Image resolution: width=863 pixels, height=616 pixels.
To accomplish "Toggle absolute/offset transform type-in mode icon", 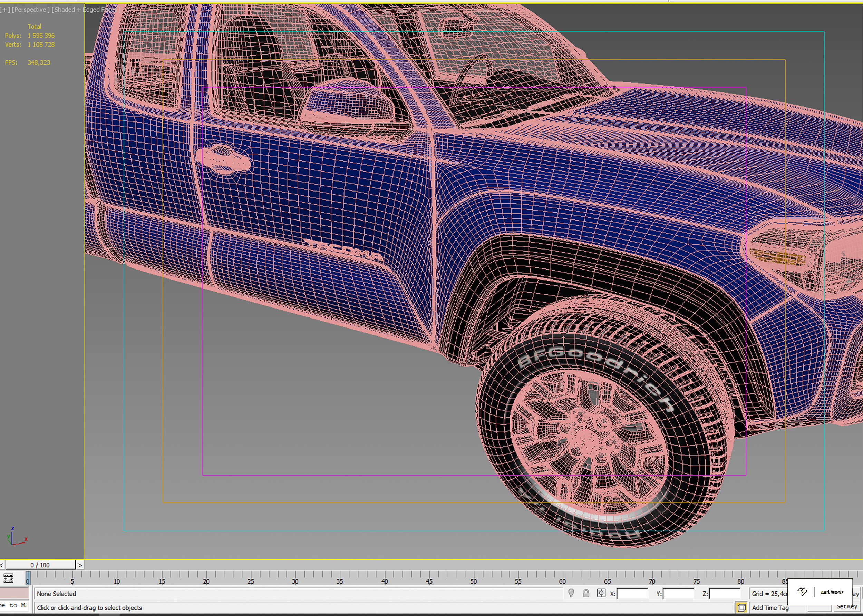I will coord(601,593).
